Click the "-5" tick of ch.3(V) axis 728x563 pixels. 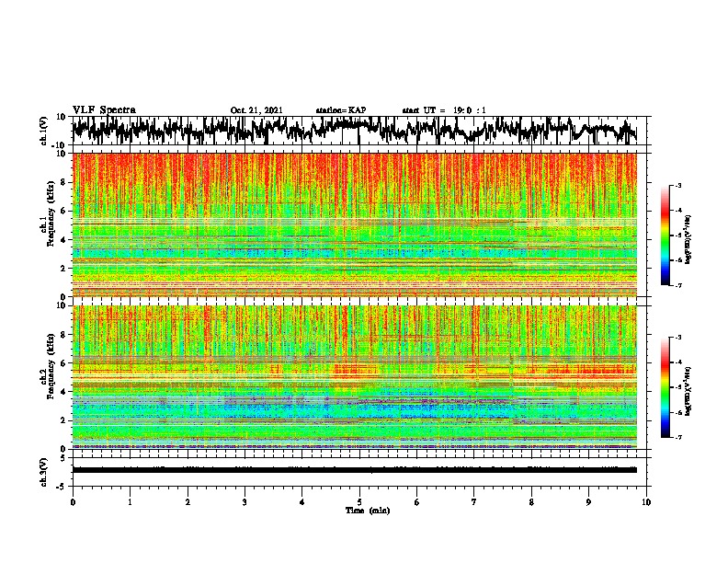tap(63, 487)
